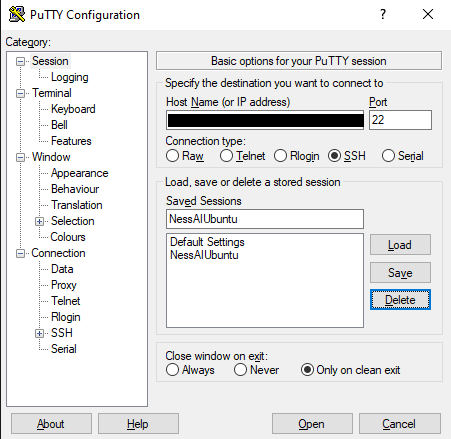Save the current session

click(x=400, y=273)
